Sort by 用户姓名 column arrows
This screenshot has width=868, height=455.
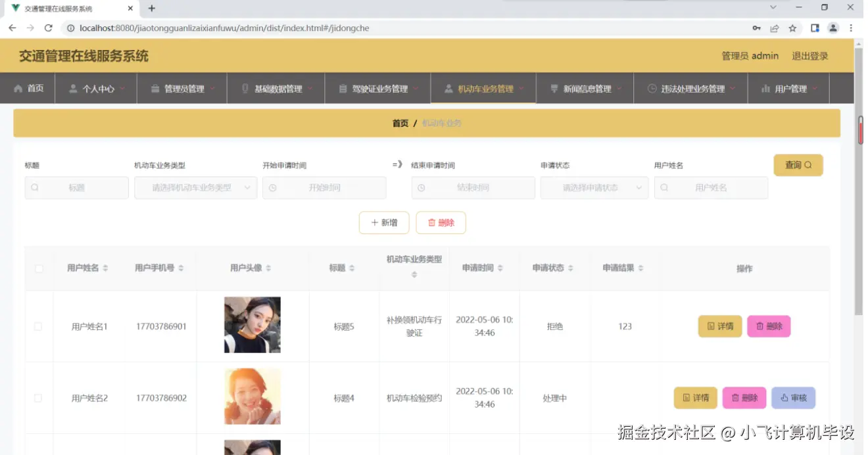pyautogui.click(x=105, y=268)
